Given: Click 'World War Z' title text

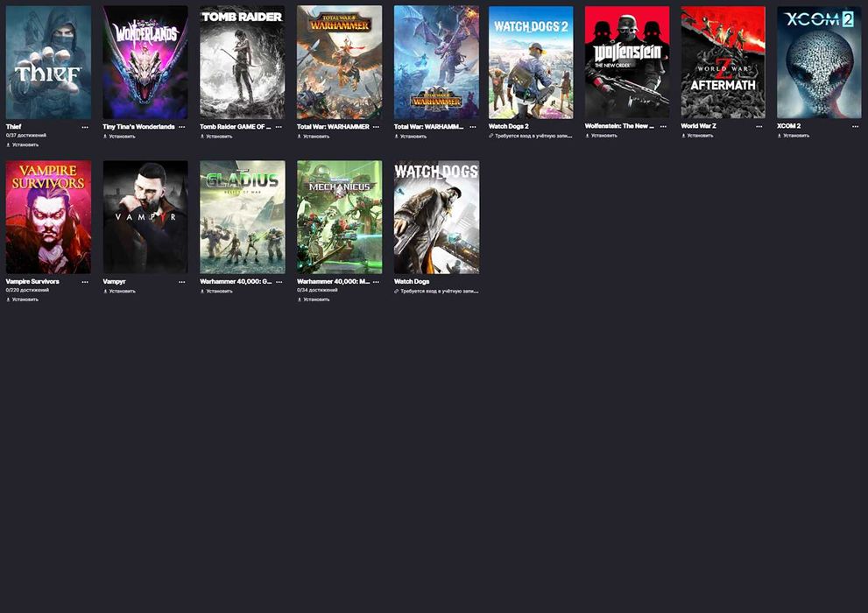Looking at the screenshot, I should [698, 126].
